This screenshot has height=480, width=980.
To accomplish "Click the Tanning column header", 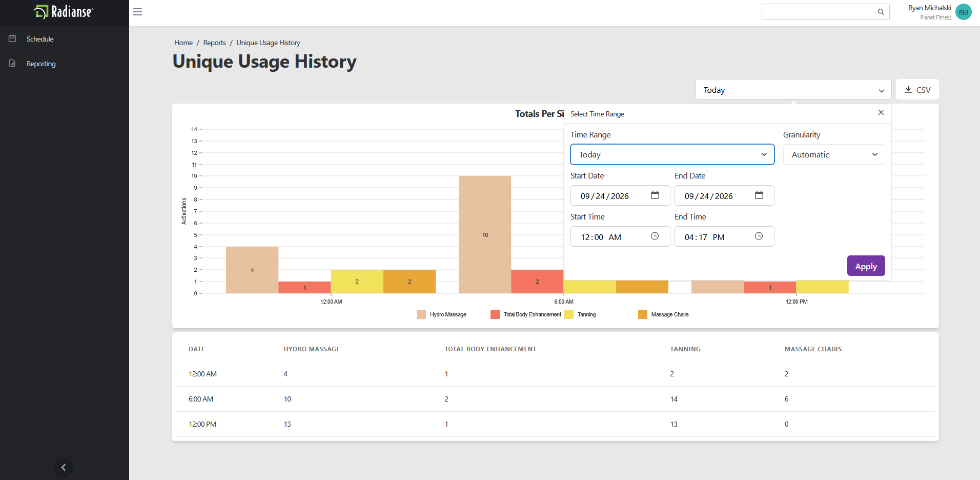I will point(685,349).
